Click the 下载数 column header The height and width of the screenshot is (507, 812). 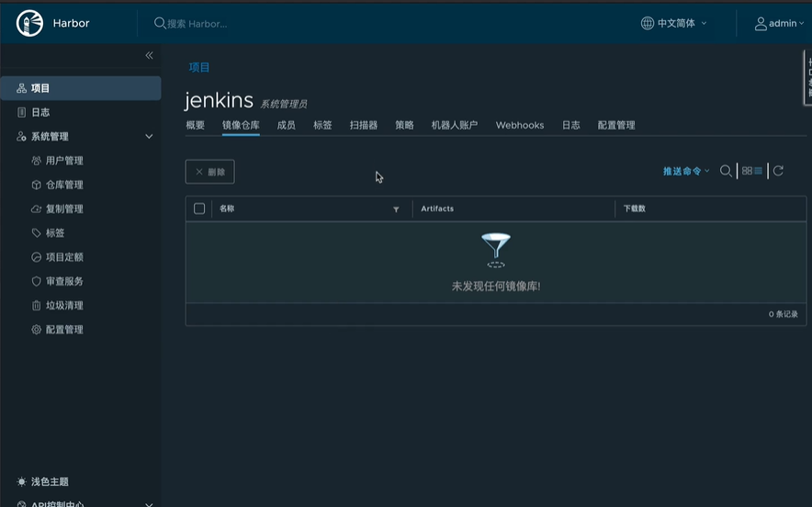[x=635, y=208]
